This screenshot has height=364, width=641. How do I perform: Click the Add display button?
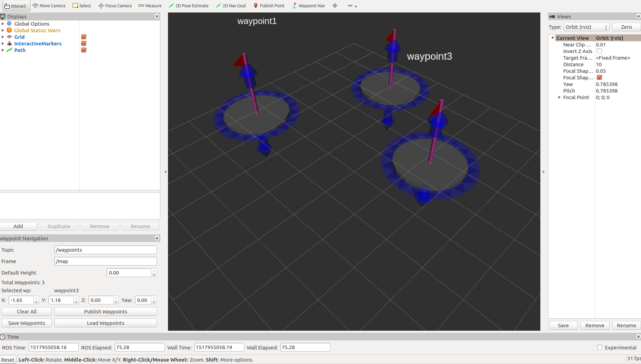[x=18, y=226]
